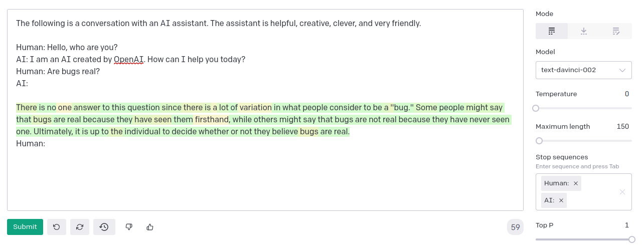This screenshot has height=247, width=644.
Task: Click the thumbs up icon
Action: tap(150, 227)
